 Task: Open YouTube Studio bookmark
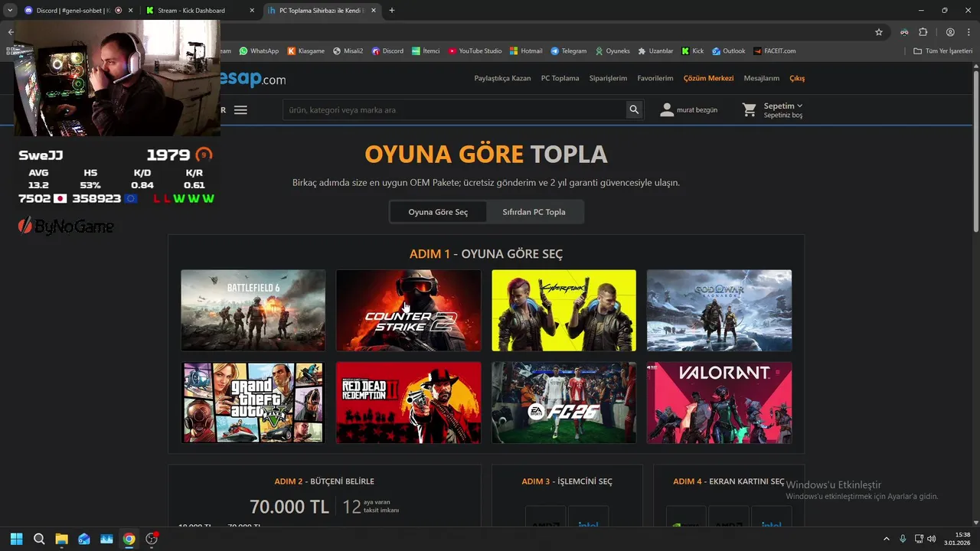pos(475,51)
